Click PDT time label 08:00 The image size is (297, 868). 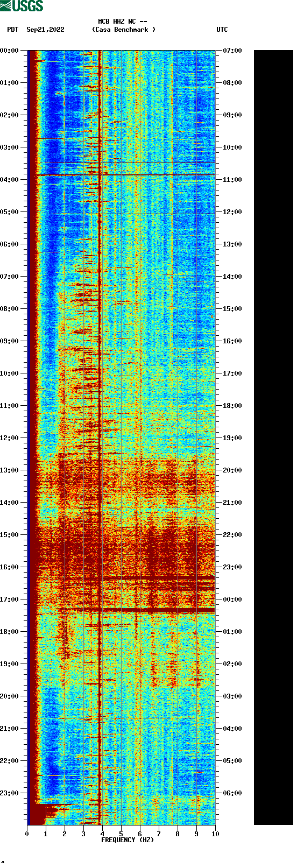pyautogui.click(x=10, y=309)
